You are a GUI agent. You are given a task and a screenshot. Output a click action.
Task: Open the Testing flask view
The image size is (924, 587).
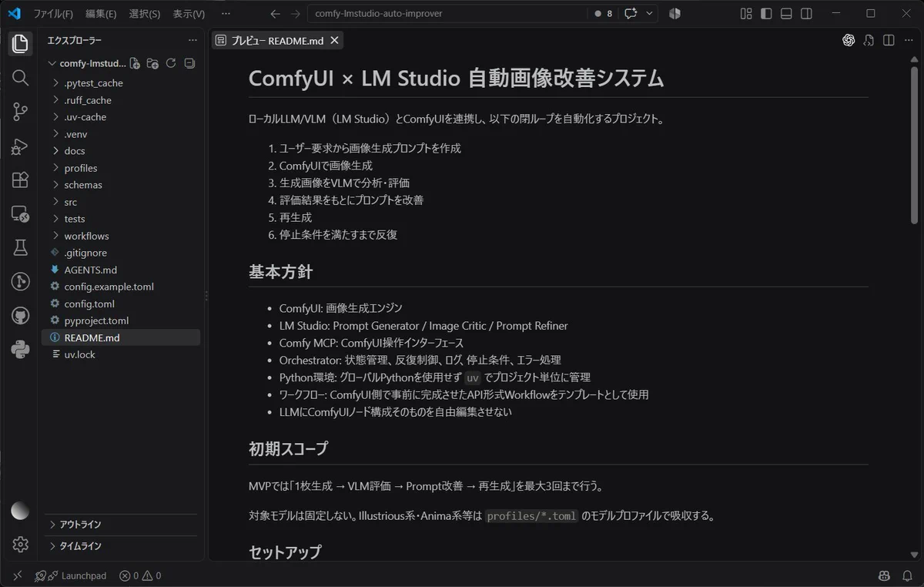coord(21,247)
